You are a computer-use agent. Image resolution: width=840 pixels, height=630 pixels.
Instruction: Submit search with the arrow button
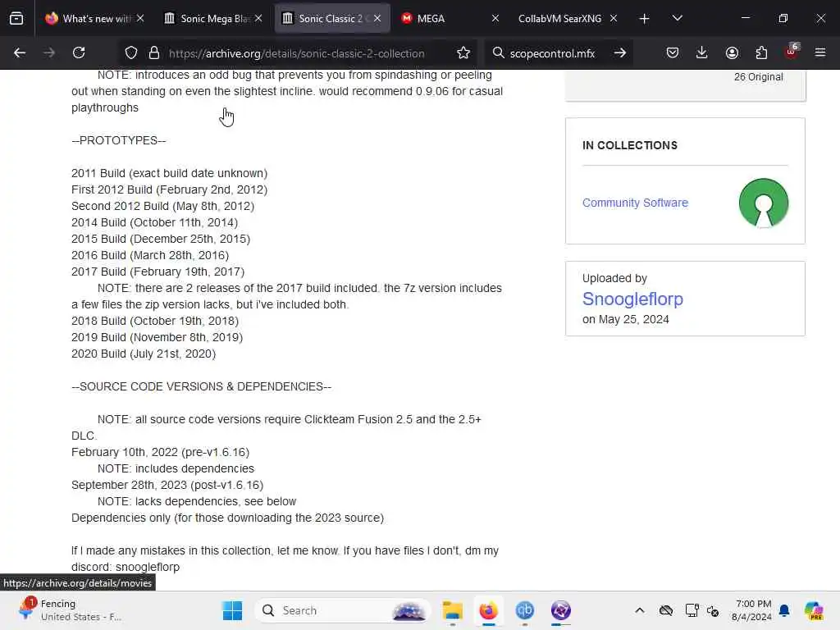point(620,53)
